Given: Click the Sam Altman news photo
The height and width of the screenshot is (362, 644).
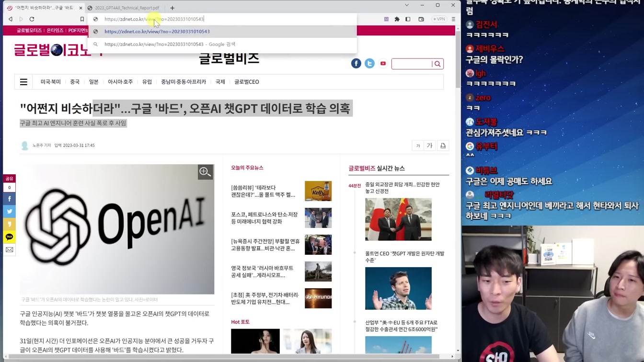Looking at the screenshot, I should [398, 288].
